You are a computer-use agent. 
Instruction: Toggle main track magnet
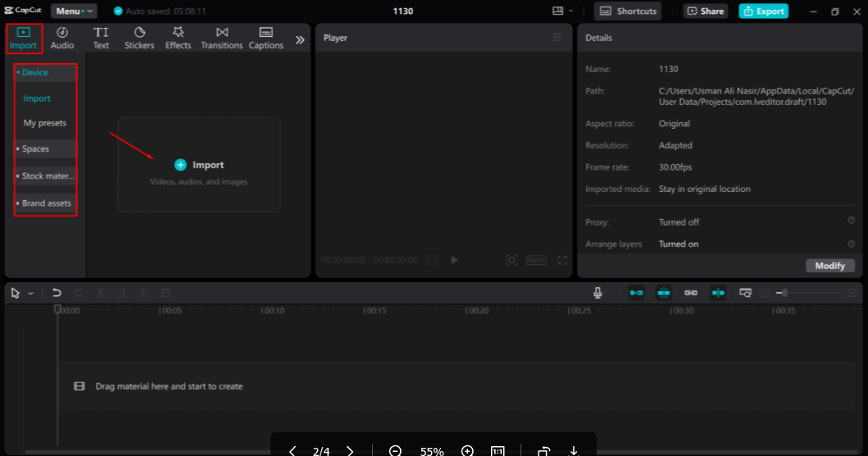click(636, 293)
